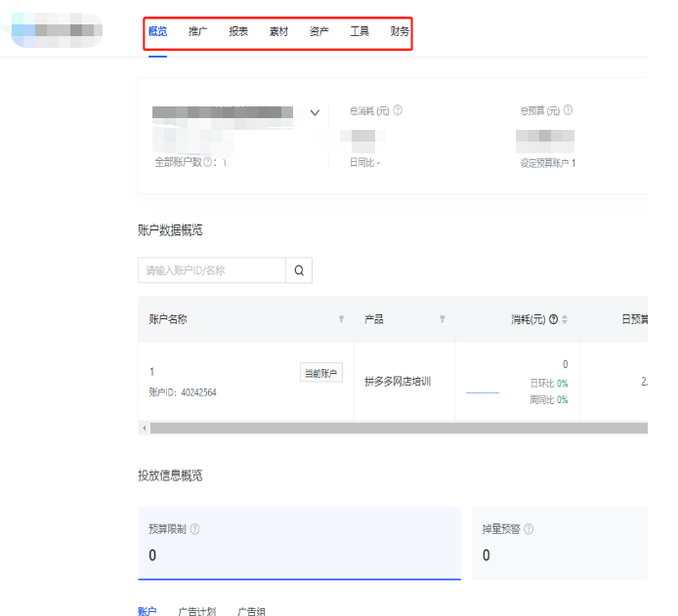
Task: Click the 当前账户 tag button
Action: [321, 373]
